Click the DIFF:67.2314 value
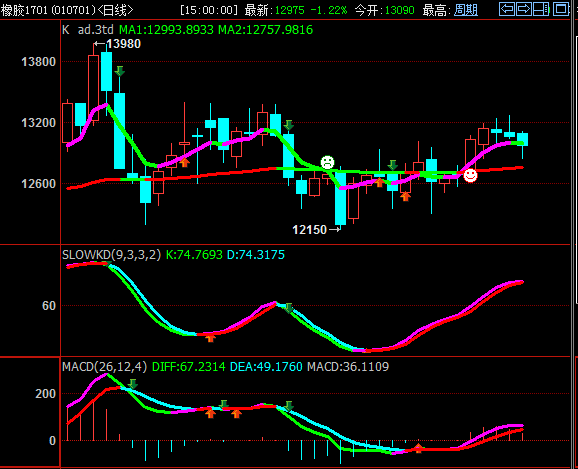 (188, 367)
